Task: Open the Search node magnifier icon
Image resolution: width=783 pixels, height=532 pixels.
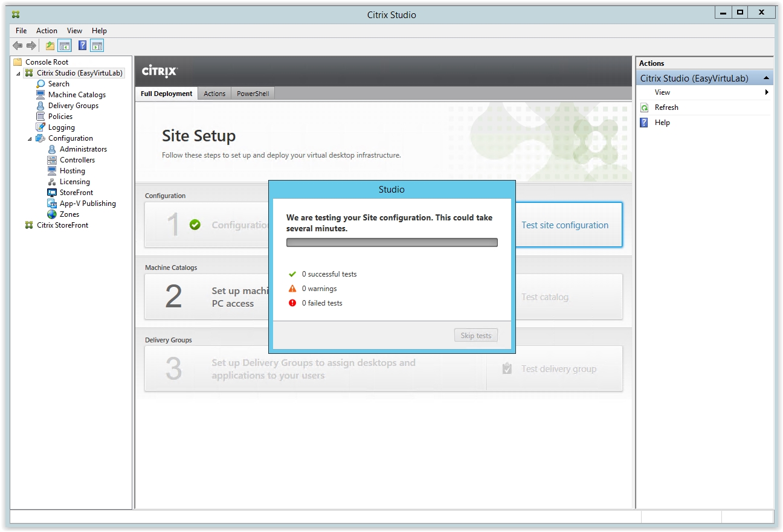Action: (x=40, y=84)
